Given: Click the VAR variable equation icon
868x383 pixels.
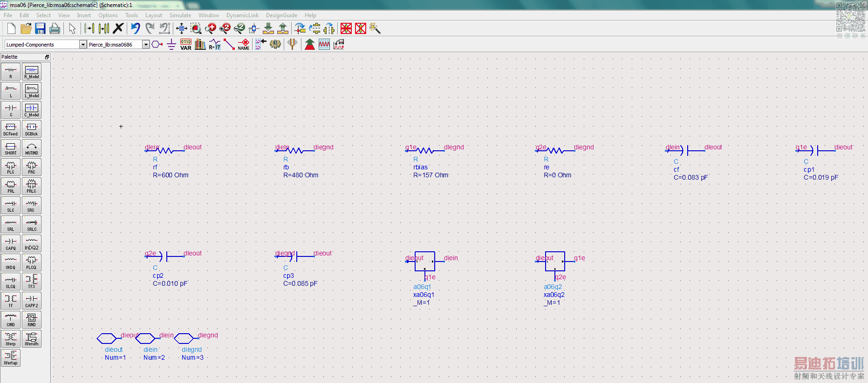Looking at the screenshot, I should (185, 44).
